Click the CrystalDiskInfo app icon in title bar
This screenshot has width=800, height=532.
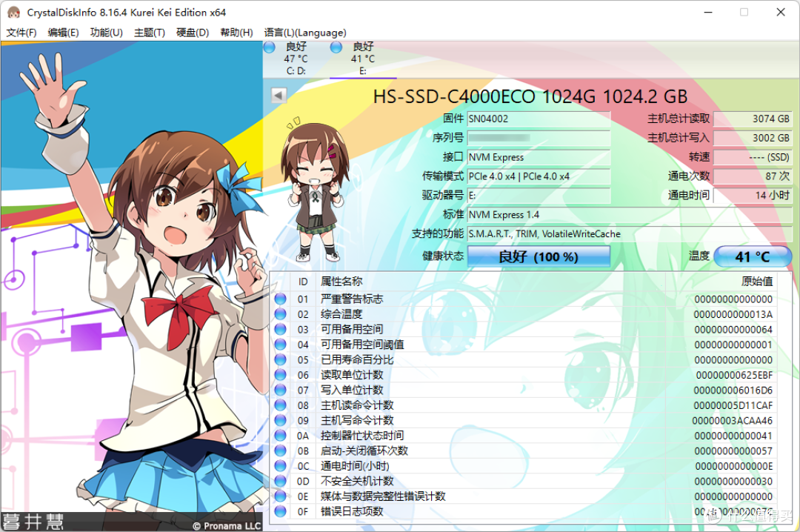(x=14, y=13)
